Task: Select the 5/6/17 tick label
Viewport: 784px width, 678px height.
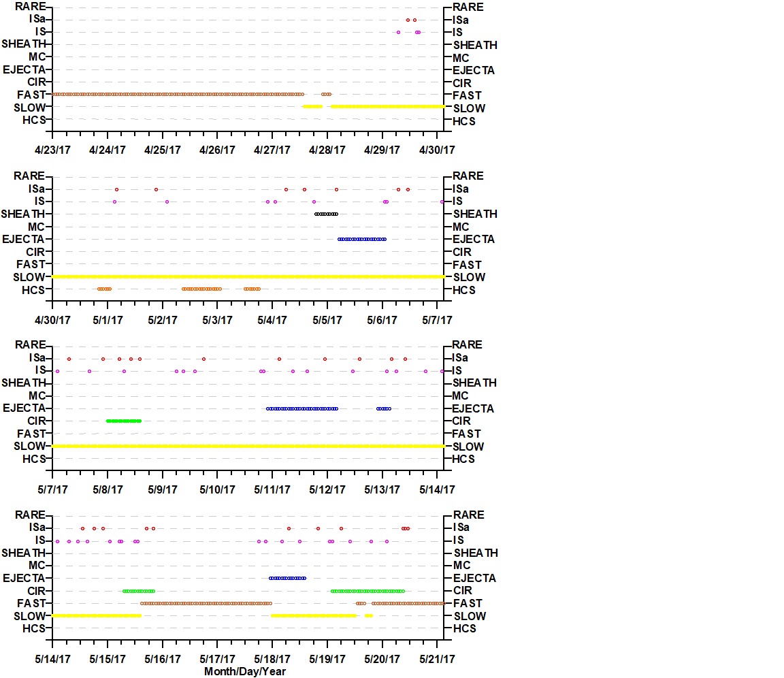Action: (382, 320)
